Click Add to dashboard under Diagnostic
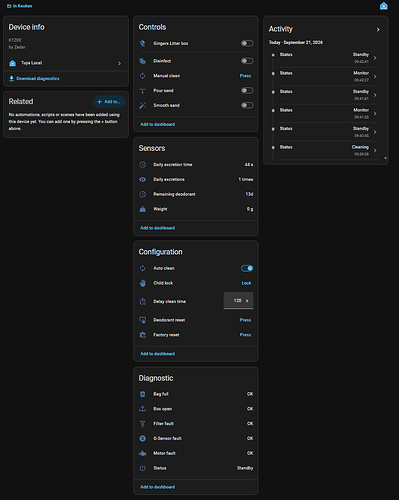Image resolution: width=399 pixels, height=500 pixels. click(x=157, y=487)
